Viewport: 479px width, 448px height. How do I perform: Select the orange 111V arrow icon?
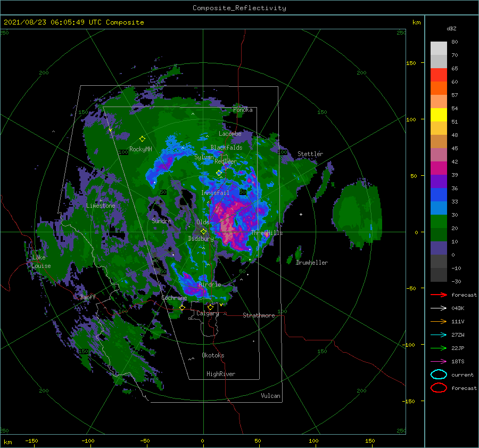coord(439,321)
